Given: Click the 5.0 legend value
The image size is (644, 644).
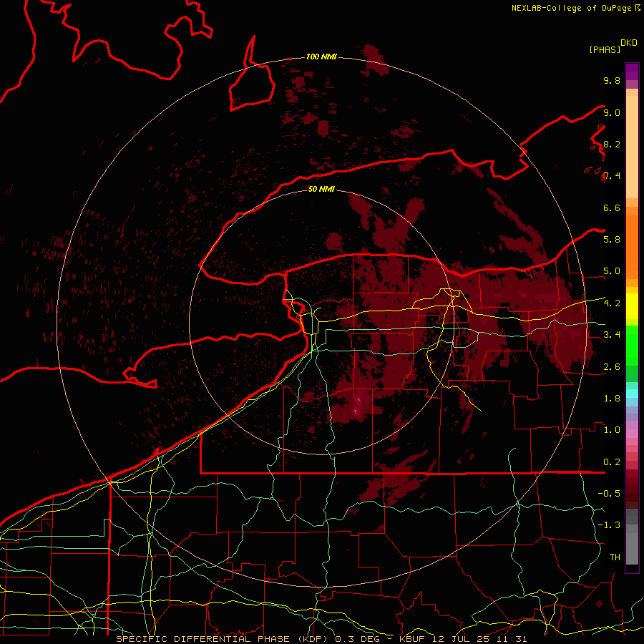Looking at the screenshot, I should tap(612, 271).
